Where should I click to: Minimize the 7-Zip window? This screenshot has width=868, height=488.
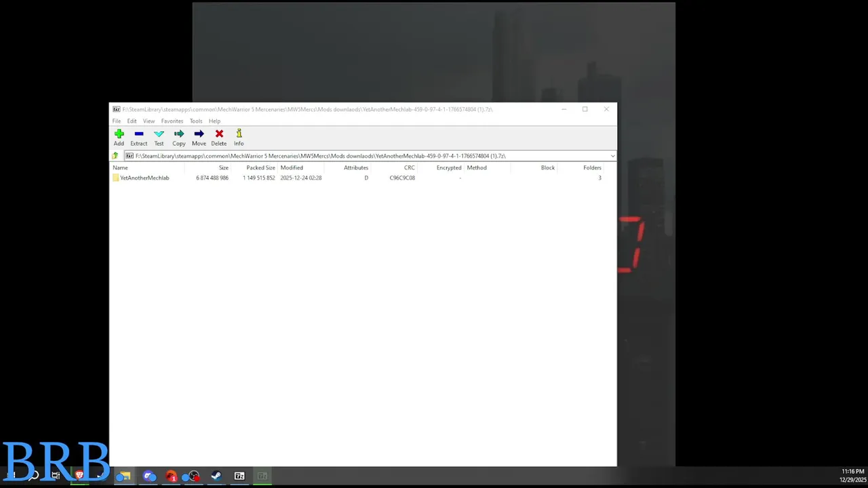(x=564, y=109)
